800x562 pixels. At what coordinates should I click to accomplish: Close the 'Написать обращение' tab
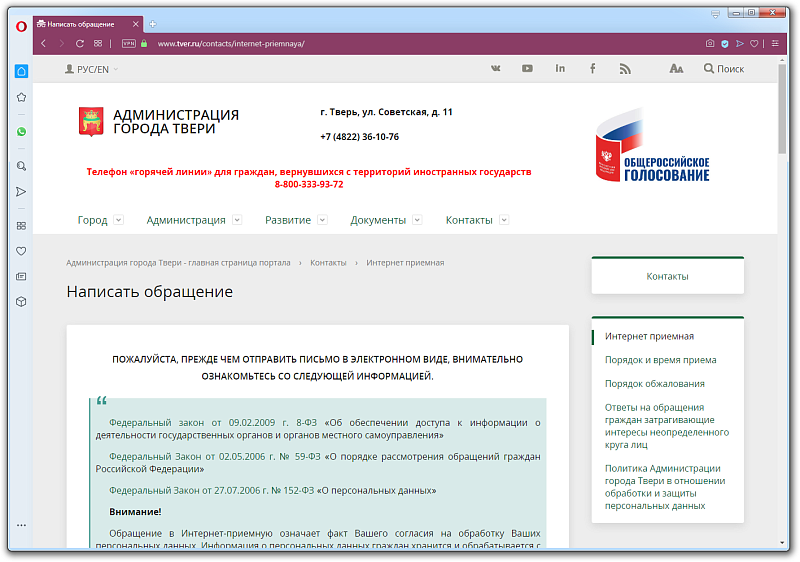pyautogui.click(x=135, y=24)
